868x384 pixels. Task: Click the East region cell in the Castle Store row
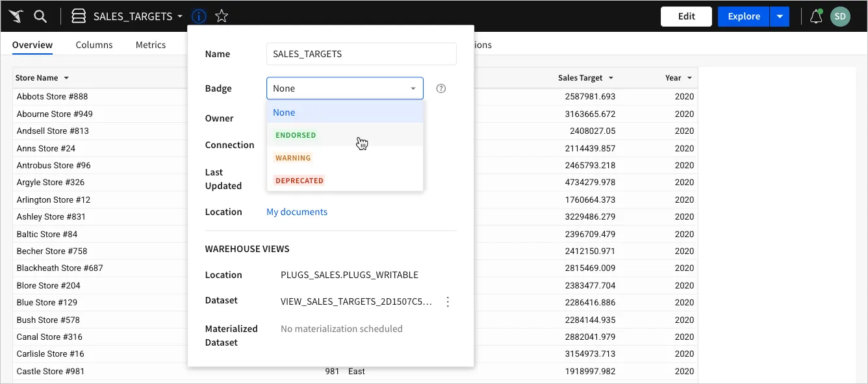[x=357, y=371]
